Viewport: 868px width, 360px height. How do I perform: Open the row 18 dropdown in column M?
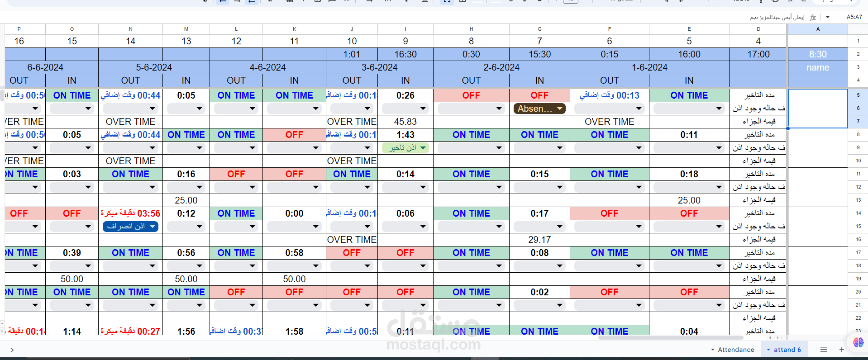(186, 266)
